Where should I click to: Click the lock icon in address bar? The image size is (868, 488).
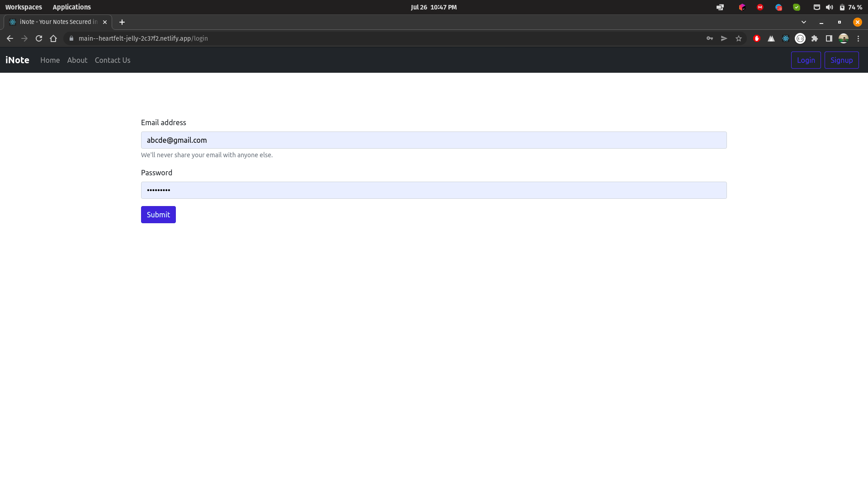[71, 38]
